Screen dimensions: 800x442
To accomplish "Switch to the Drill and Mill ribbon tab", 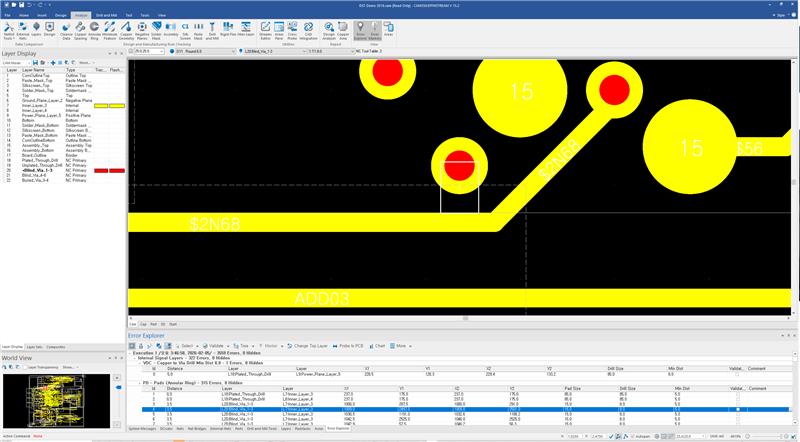I will tap(107, 15).
